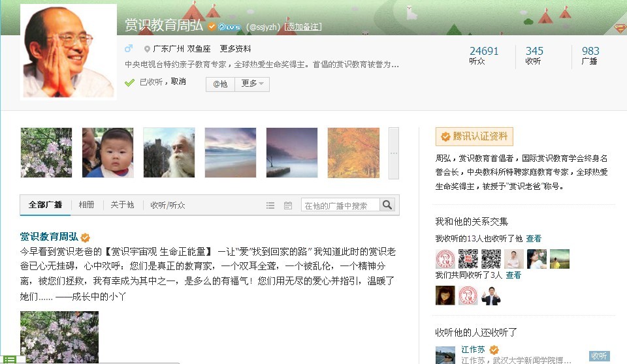The width and height of the screenshot is (627, 364).
Task: Click the male gender icon
Action: point(129,49)
